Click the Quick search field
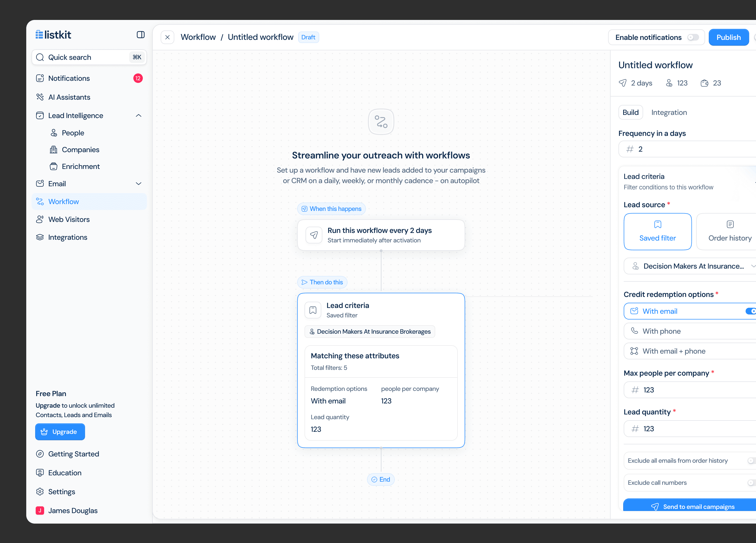The height and width of the screenshot is (543, 756). point(89,57)
